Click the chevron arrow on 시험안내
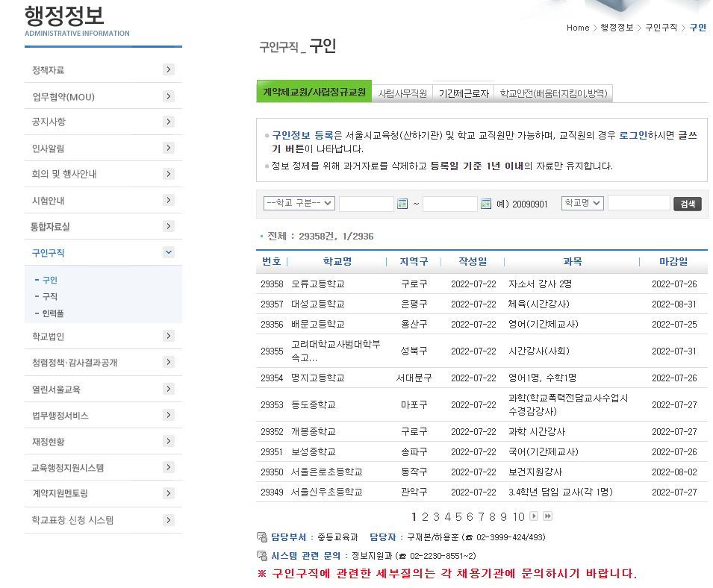 (x=170, y=200)
